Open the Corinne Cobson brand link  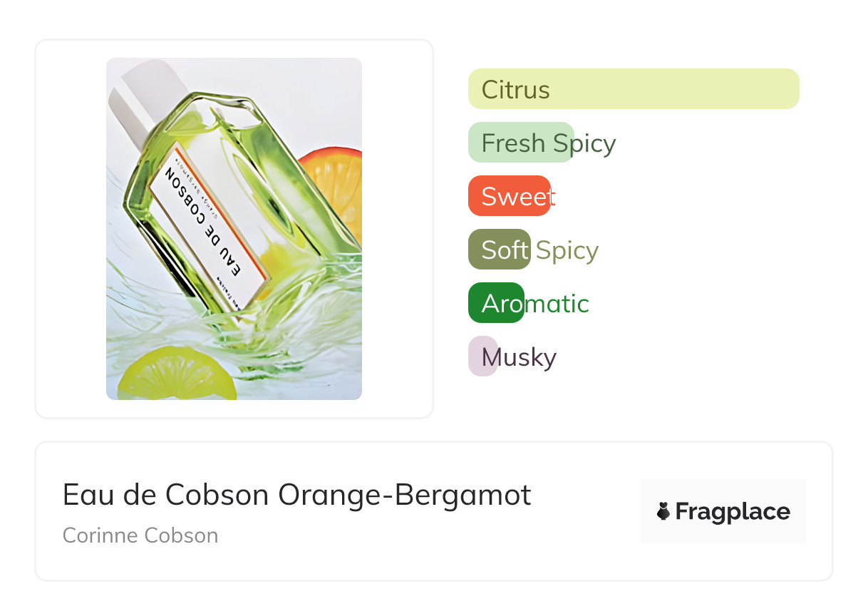(x=140, y=535)
